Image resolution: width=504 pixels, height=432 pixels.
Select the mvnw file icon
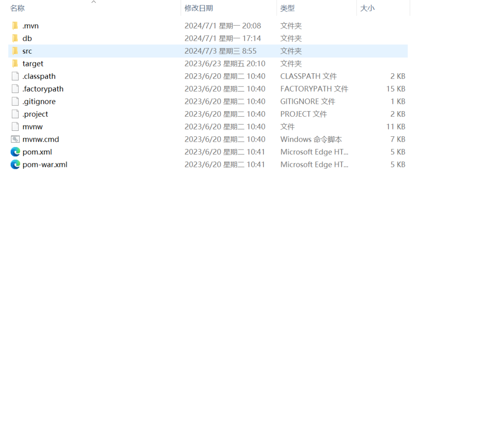tap(15, 127)
